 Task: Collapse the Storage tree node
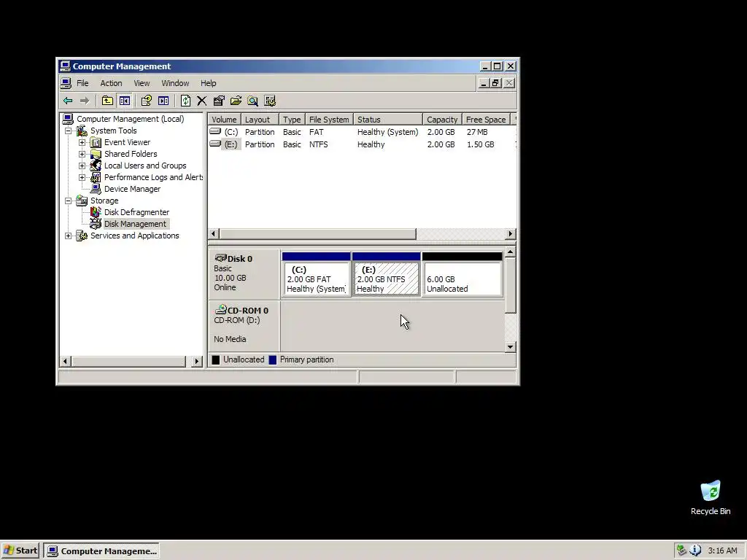[69, 201]
